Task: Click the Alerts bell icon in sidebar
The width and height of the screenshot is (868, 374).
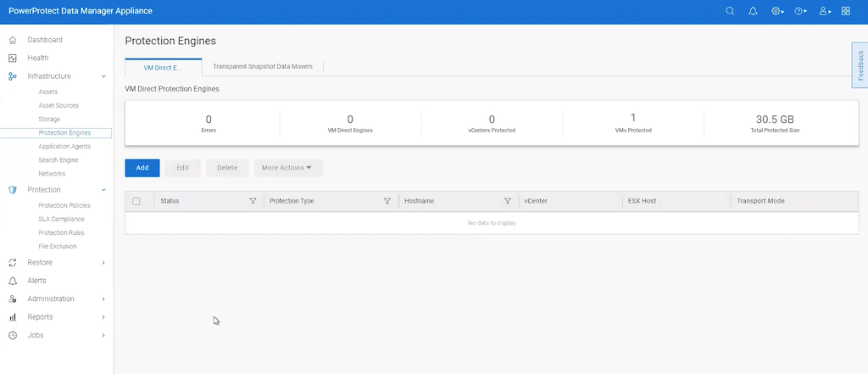Action: click(13, 281)
